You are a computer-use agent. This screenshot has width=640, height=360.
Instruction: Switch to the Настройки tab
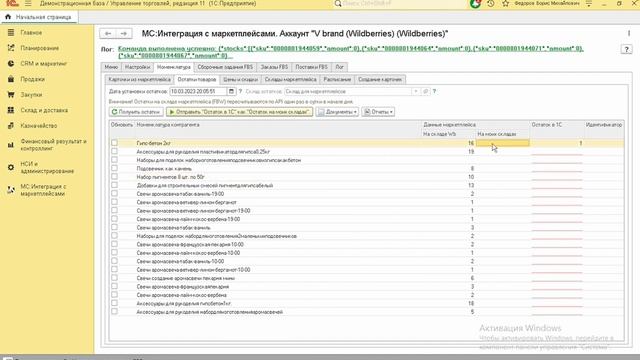point(138,67)
